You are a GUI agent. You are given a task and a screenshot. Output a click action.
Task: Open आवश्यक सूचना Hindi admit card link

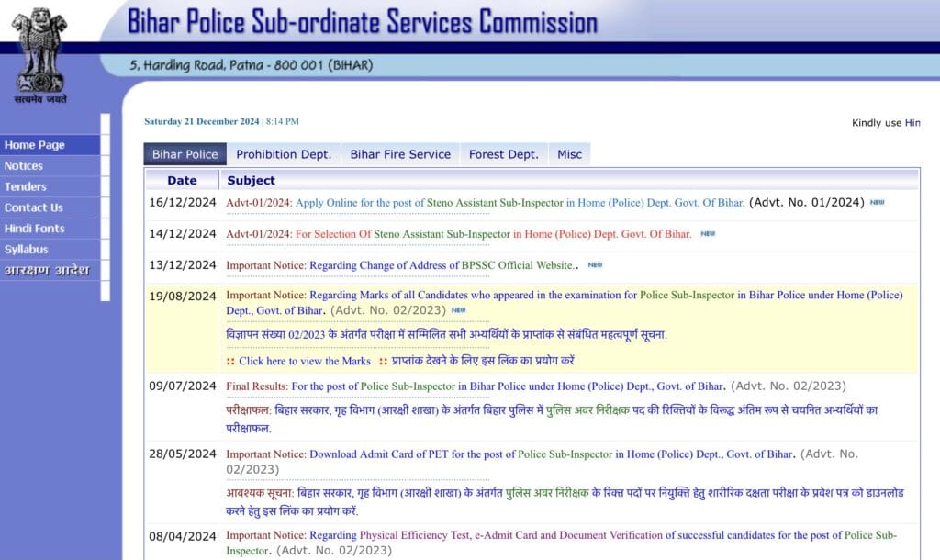[565, 502]
